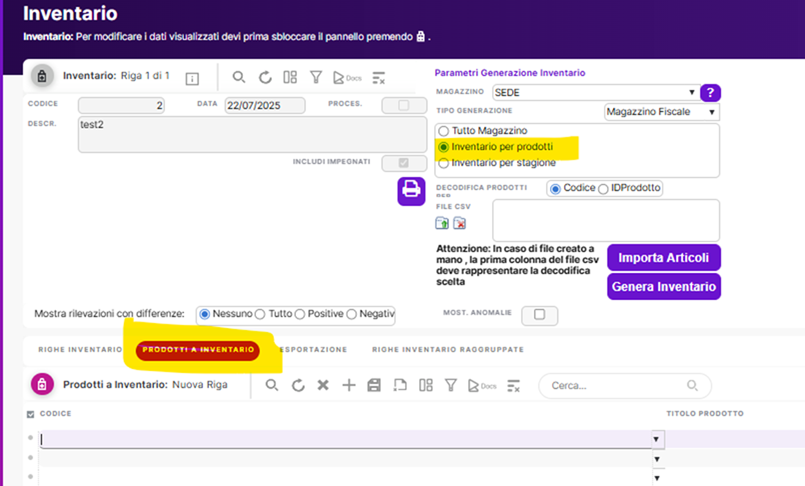The width and height of the screenshot is (805, 486).
Task: Click the add row plus icon
Action: point(349,385)
